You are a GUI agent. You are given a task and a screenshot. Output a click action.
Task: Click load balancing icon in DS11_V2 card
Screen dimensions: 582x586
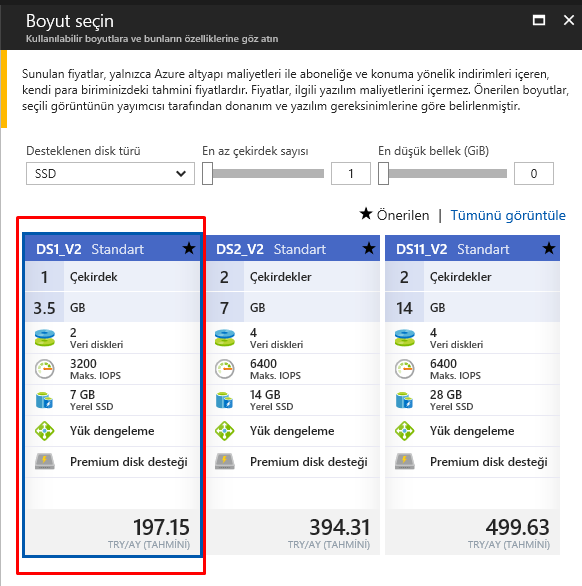[x=404, y=431]
